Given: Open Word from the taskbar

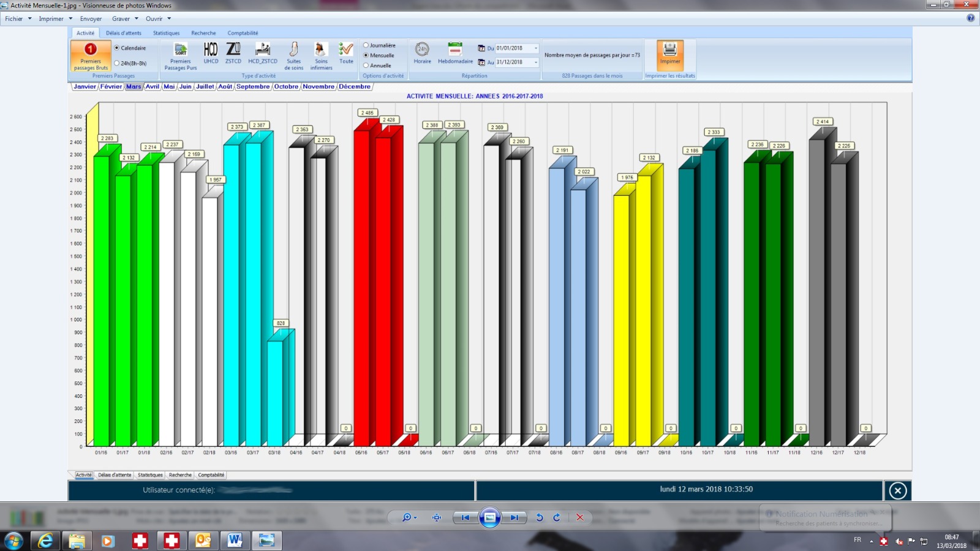Looking at the screenshot, I should pyautogui.click(x=235, y=541).
